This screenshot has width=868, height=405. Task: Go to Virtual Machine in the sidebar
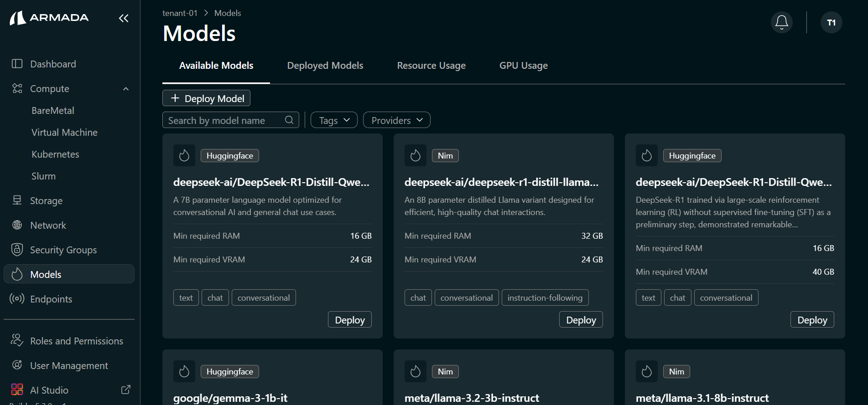[x=64, y=133]
